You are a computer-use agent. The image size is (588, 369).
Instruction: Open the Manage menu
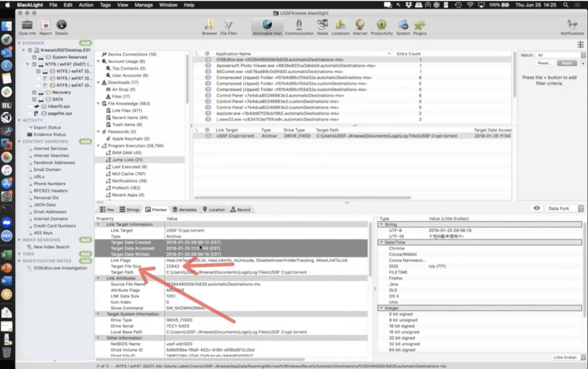(144, 5)
